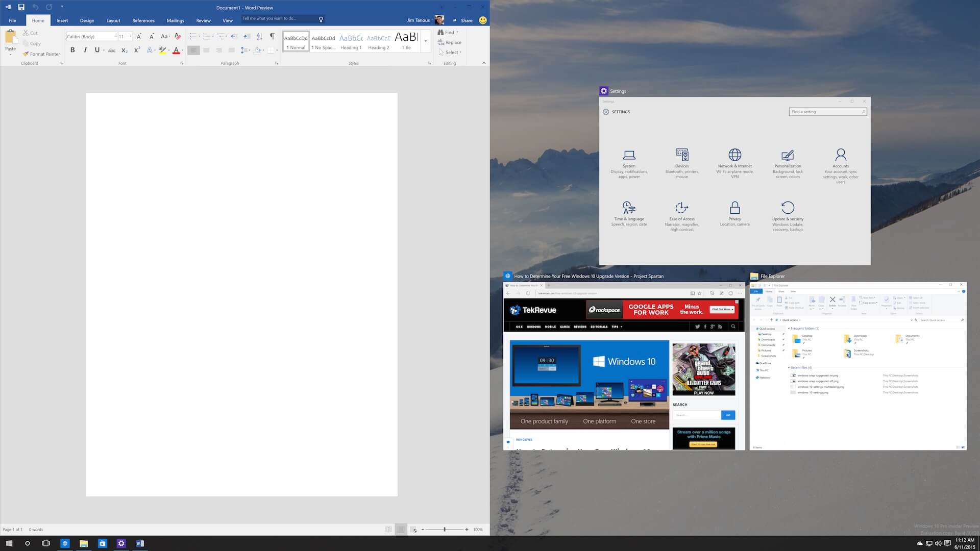
Task: Click the Format Painter brush icon
Action: [26, 54]
